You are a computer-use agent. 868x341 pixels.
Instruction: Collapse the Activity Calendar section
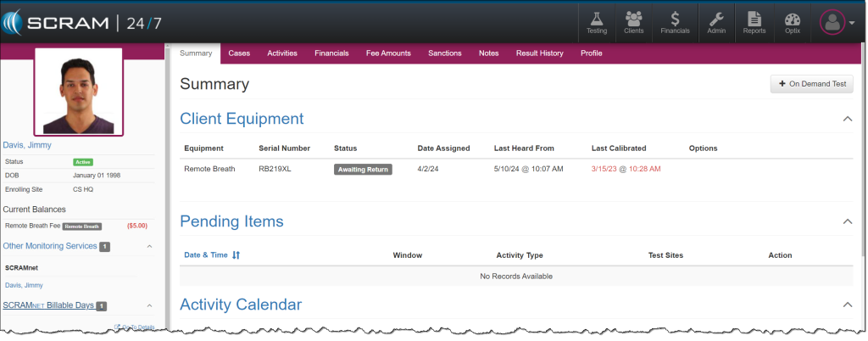(848, 304)
